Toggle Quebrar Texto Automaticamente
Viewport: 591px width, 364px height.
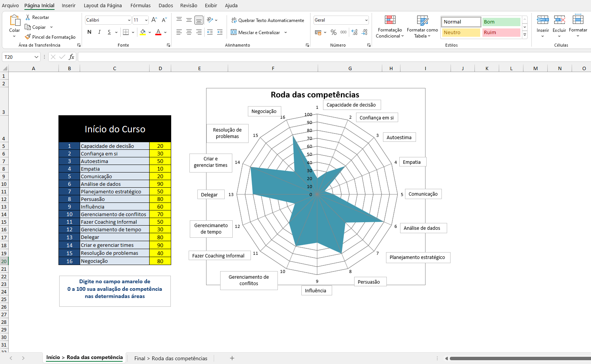point(268,20)
